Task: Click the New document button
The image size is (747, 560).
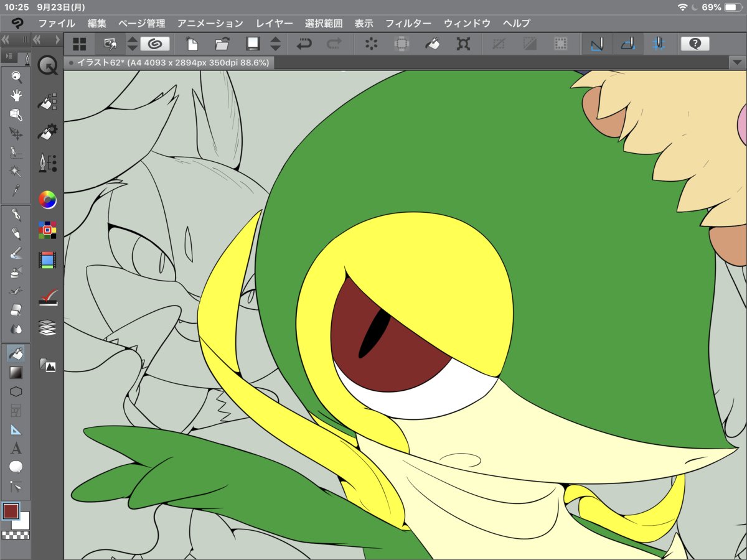Action: point(192,44)
